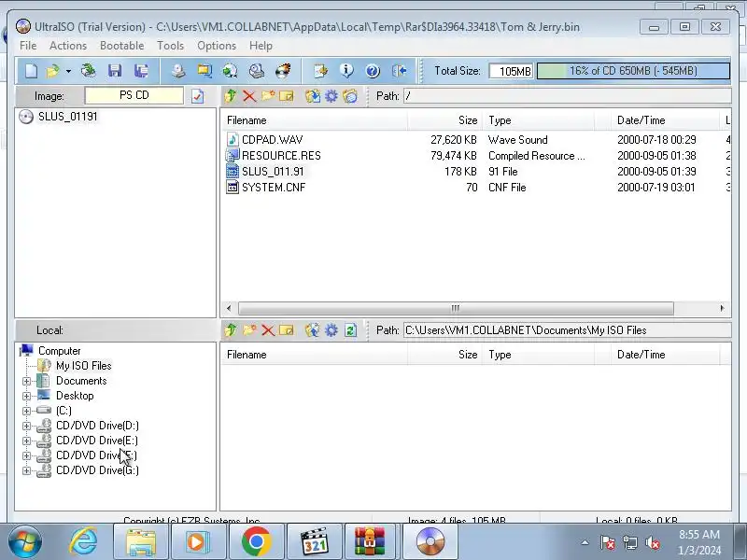Click the Open file folder icon in main toolbar

52,71
